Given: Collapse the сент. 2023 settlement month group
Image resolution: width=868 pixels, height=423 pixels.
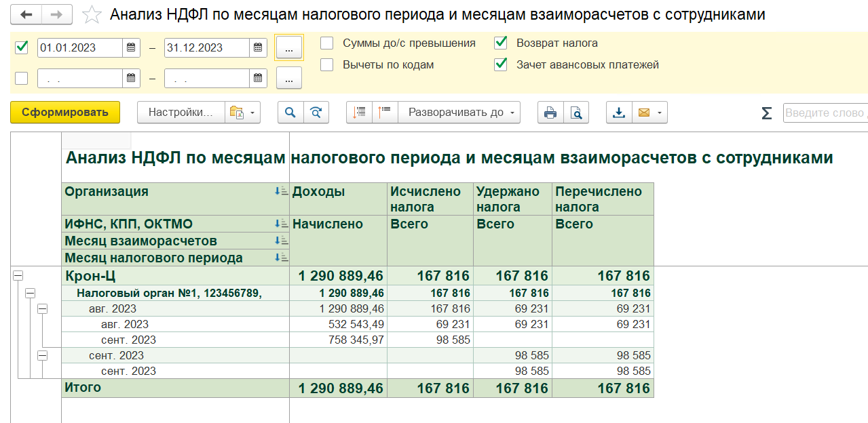Looking at the screenshot, I should (x=42, y=355).
